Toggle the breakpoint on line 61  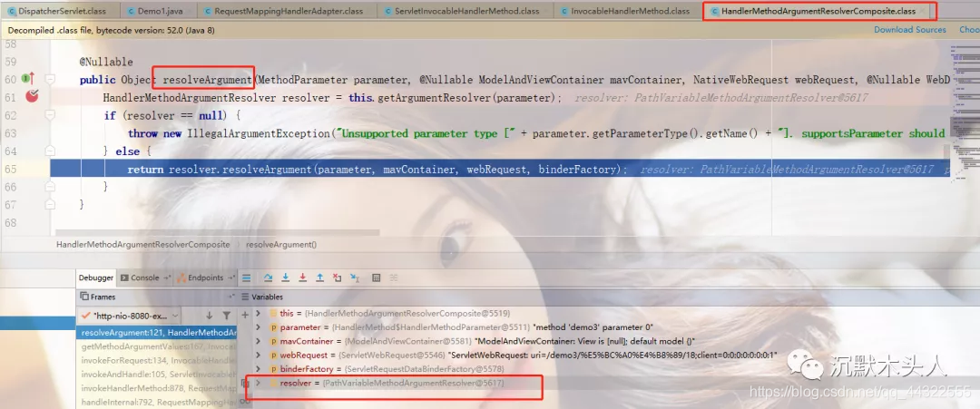coord(31,95)
